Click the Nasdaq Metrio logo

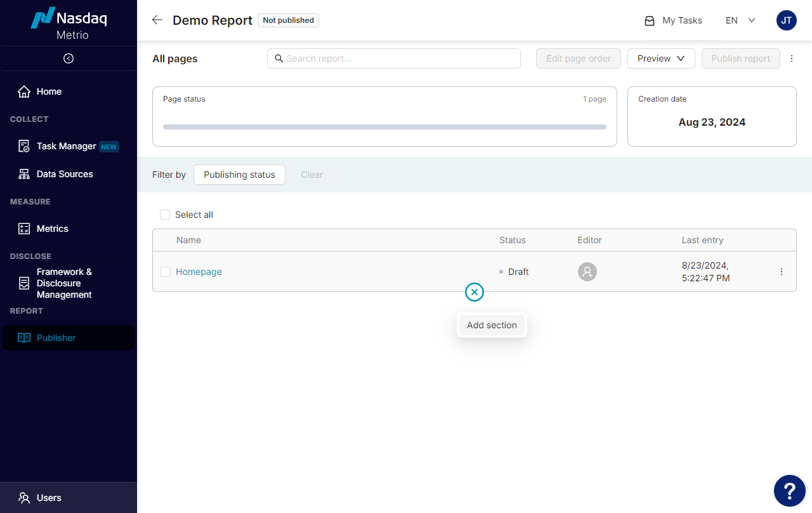click(x=69, y=24)
